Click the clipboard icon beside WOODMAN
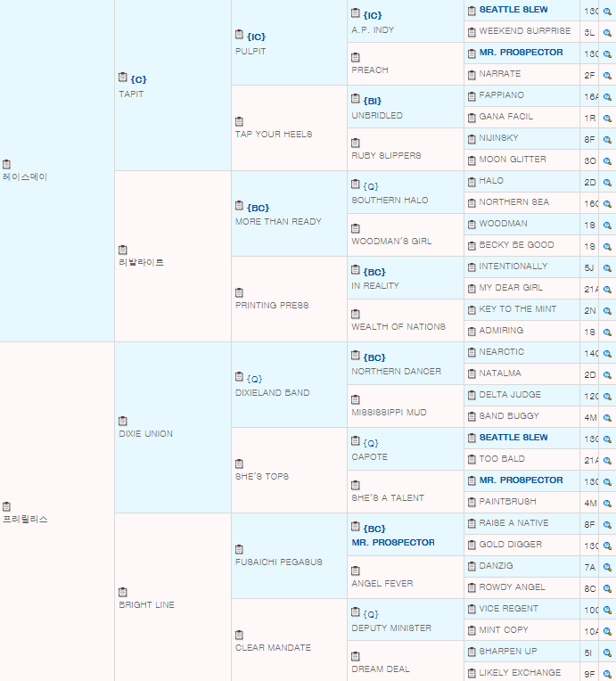This screenshot has width=616, height=681. point(472,225)
